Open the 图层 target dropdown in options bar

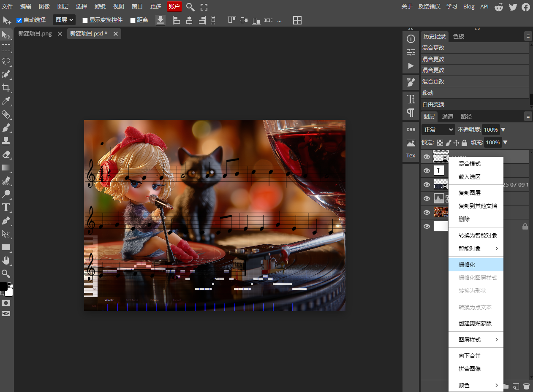64,20
